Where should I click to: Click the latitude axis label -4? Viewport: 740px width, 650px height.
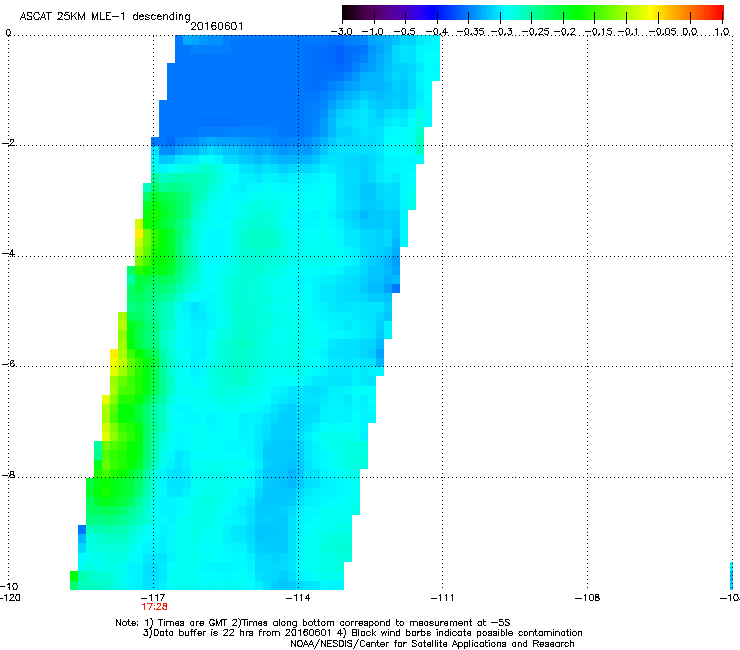point(8,253)
